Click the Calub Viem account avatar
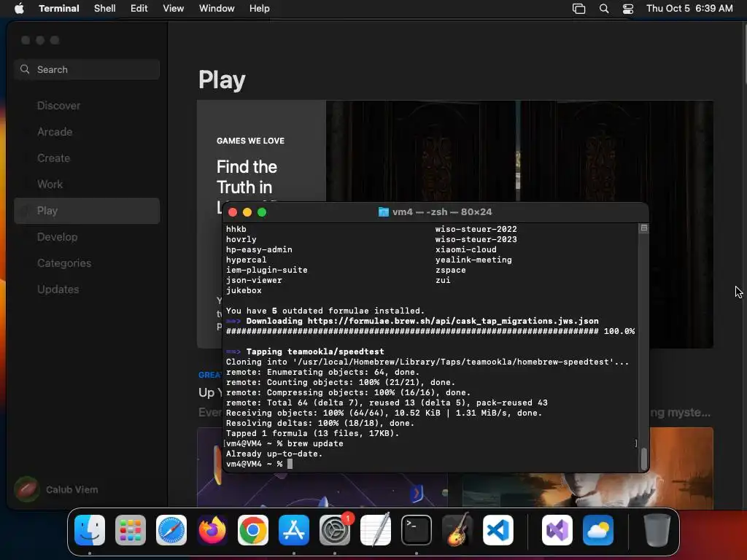The width and height of the screenshot is (747, 560). pyautogui.click(x=27, y=489)
